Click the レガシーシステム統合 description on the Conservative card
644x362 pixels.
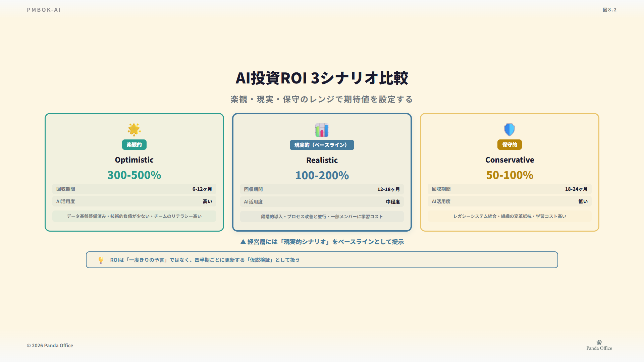click(509, 217)
